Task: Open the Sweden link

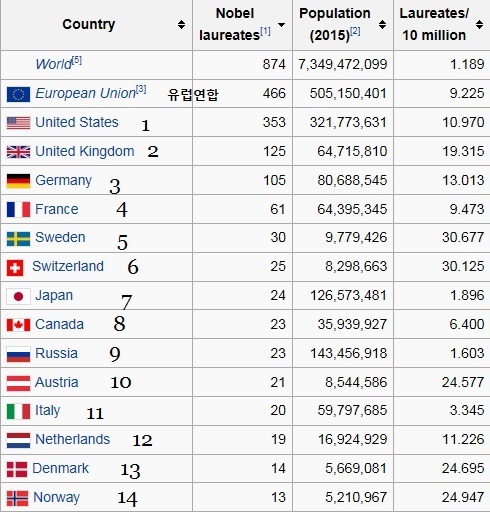Action: click(60, 237)
